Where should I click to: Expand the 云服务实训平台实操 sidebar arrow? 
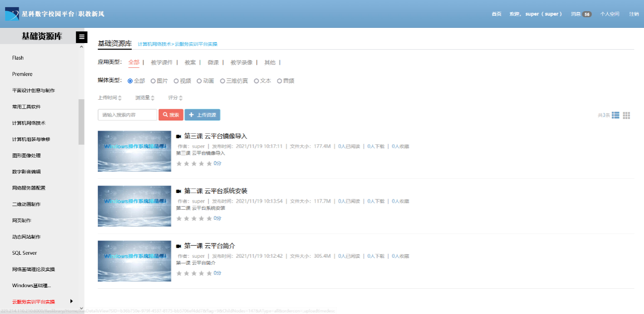click(x=71, y=301)
